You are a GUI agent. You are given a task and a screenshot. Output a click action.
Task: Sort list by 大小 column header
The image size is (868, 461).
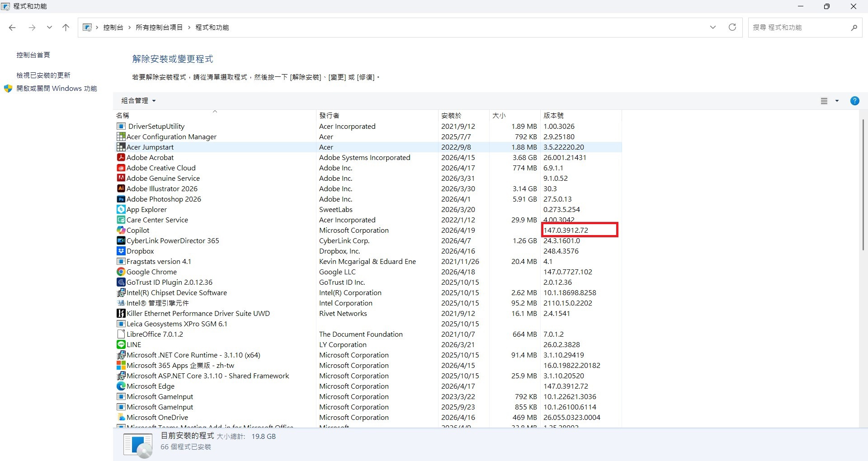[x=515, y=115]
